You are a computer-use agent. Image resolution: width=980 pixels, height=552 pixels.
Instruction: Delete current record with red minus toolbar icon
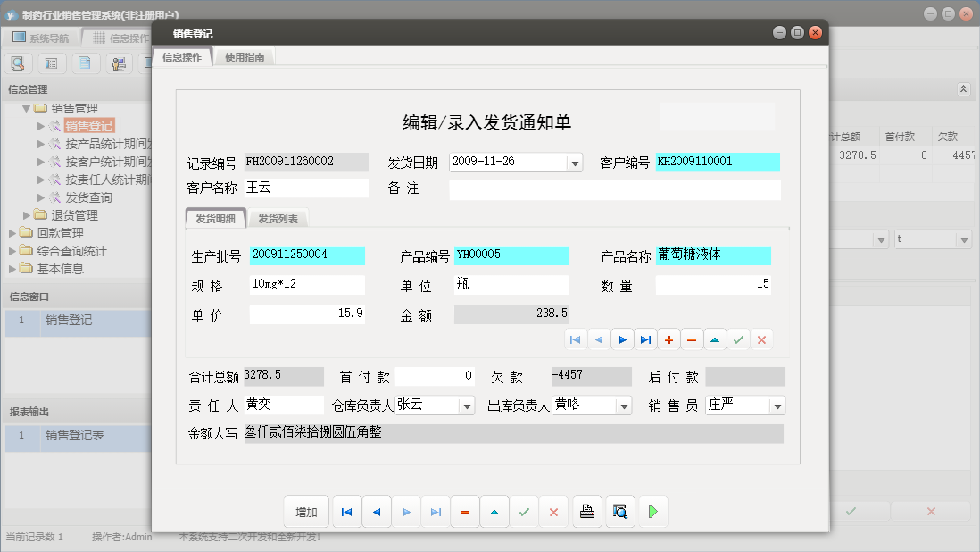pos(464,511)
